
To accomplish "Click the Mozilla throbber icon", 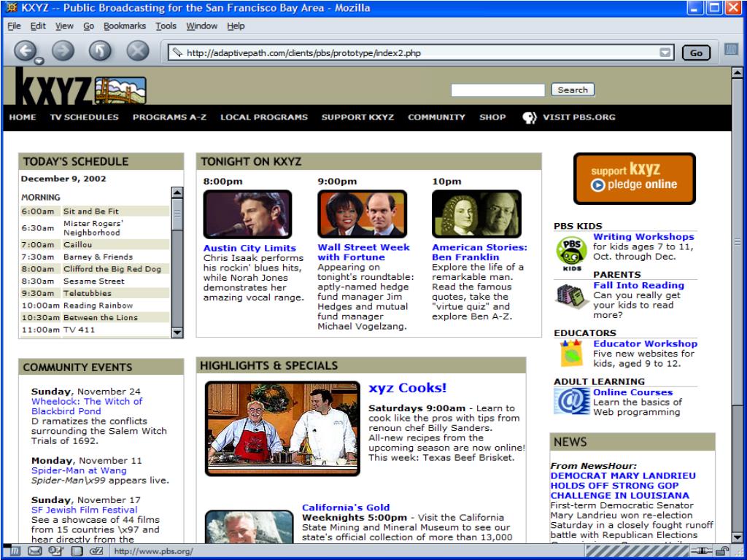I will pyautogui.click(x=731, y=50).
